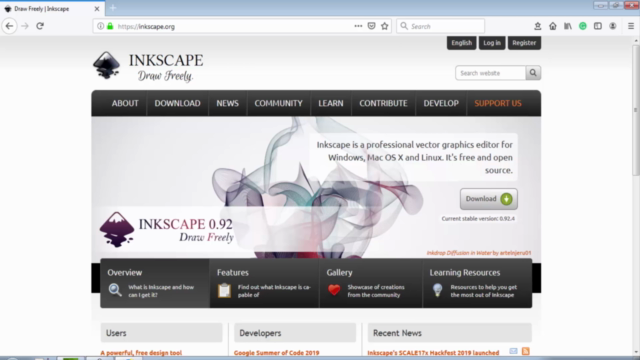Open SUPPORT US menu item
The height and width of the screenshot is (360, 640).
pyautogui.click(x=498, y=103)
